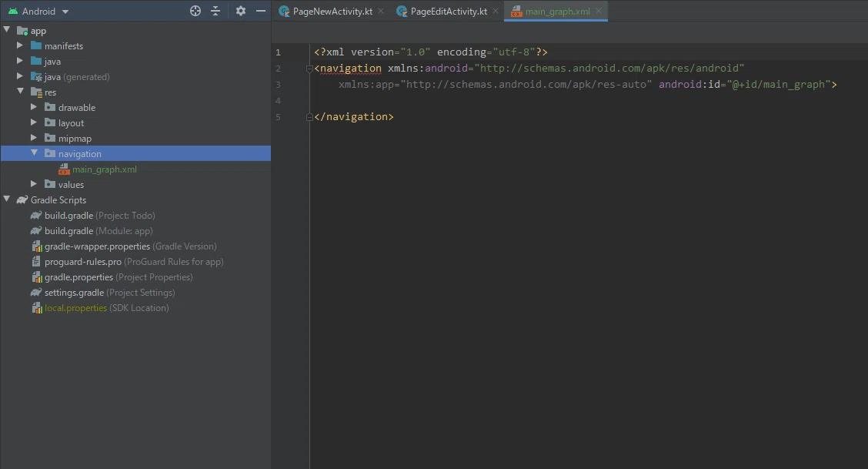Click the underlined navigation tag in line 2

click(x=350, y=68)
